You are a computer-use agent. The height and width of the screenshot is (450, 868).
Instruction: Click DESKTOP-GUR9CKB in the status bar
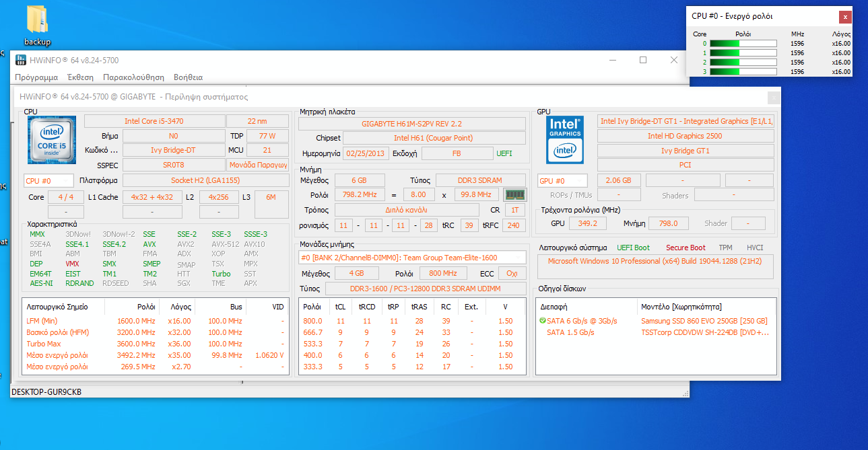(46, 391)
